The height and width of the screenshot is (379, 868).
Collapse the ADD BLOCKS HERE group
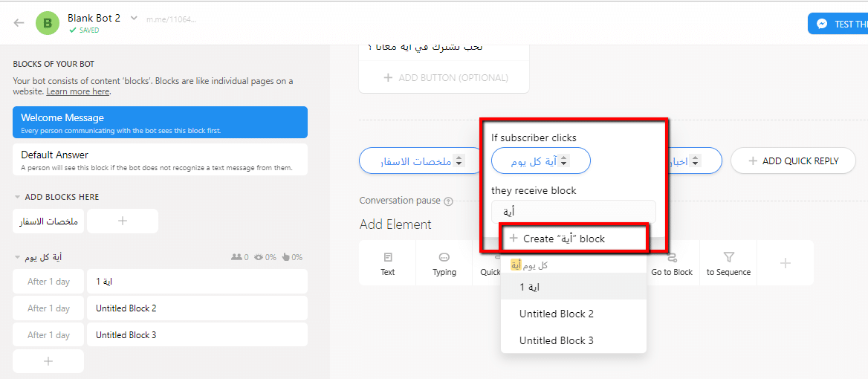click(x=17, y=197)
